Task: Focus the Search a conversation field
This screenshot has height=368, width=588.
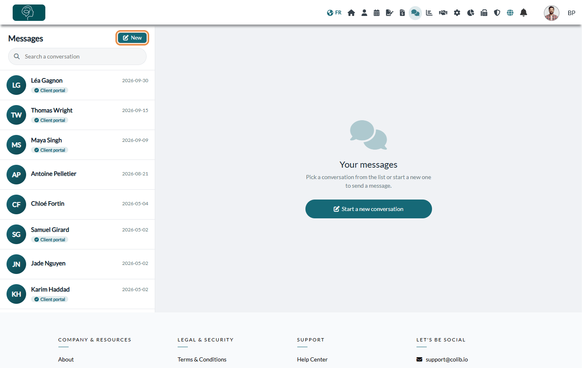Action: pyautogui.click(x=77, y=56)
